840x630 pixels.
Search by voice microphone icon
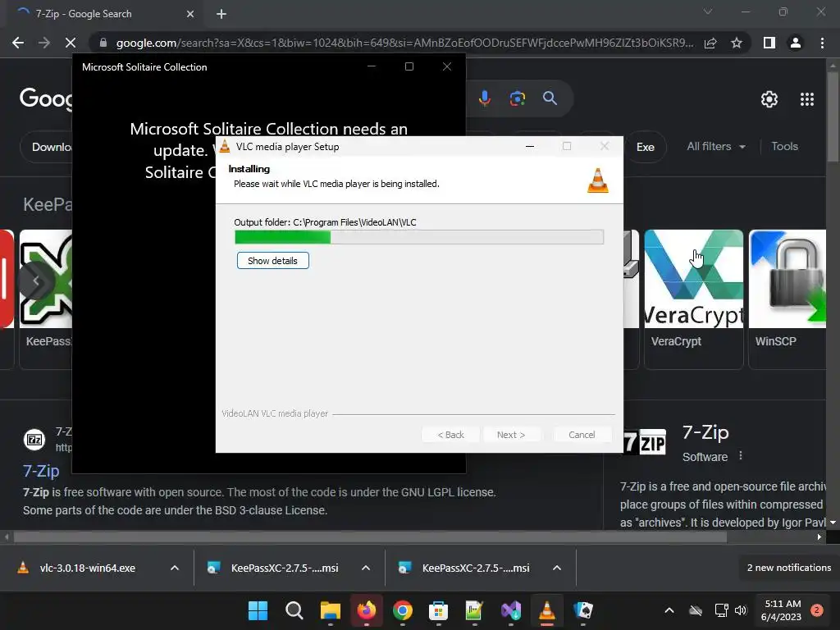tap(485, 98)
